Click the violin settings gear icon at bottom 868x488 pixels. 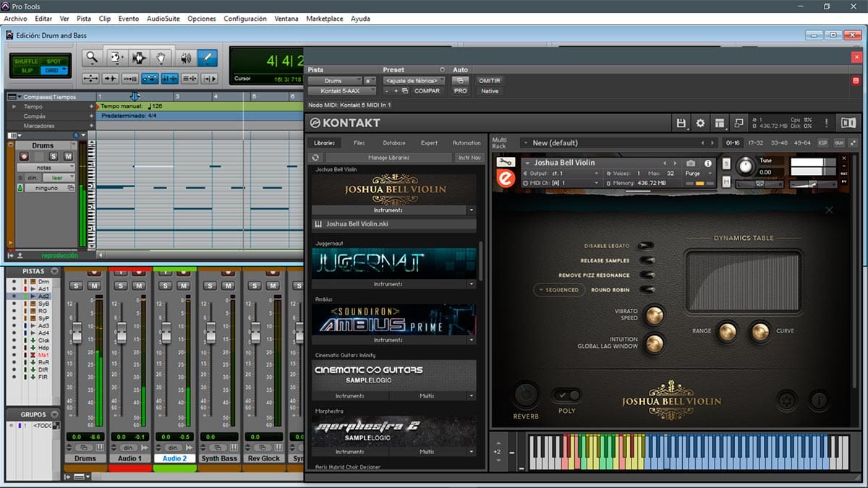(x=787, y=399)
